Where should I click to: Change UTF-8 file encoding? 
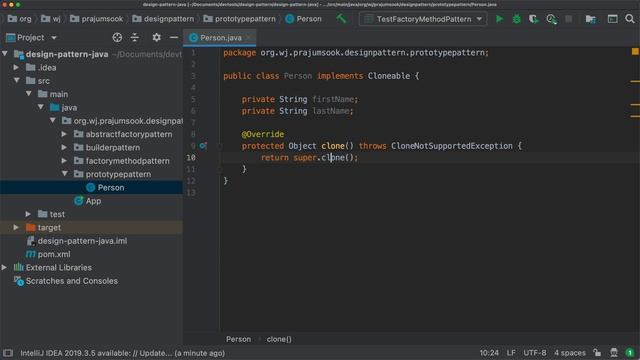click(x=534, y=353)
